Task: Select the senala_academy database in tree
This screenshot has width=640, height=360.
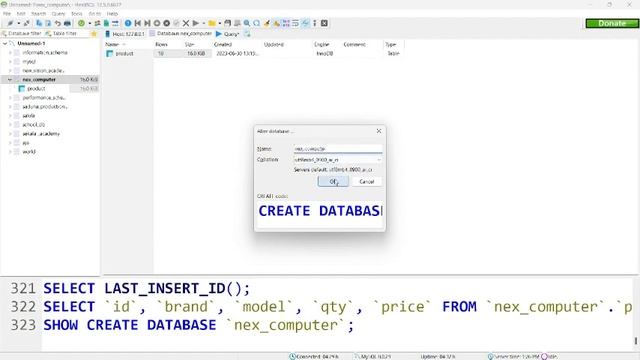Action: tap(41, 133)
